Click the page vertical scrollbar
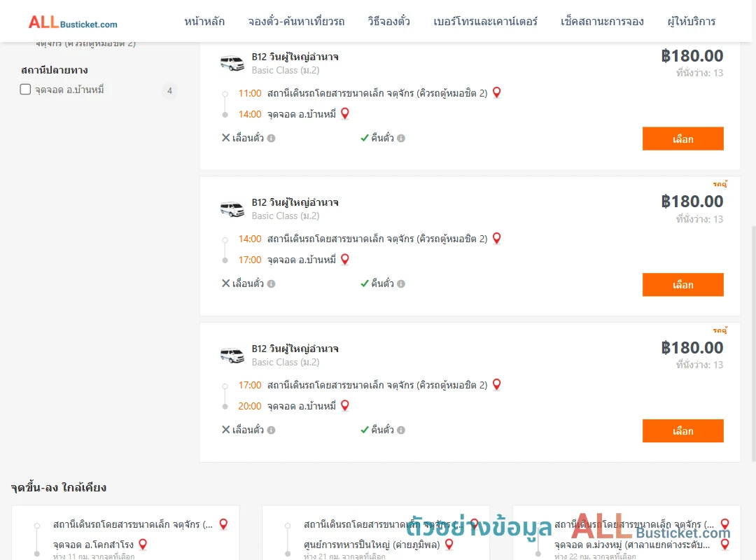The width and height of the screenshot is (756, 560). pos(753,344)
